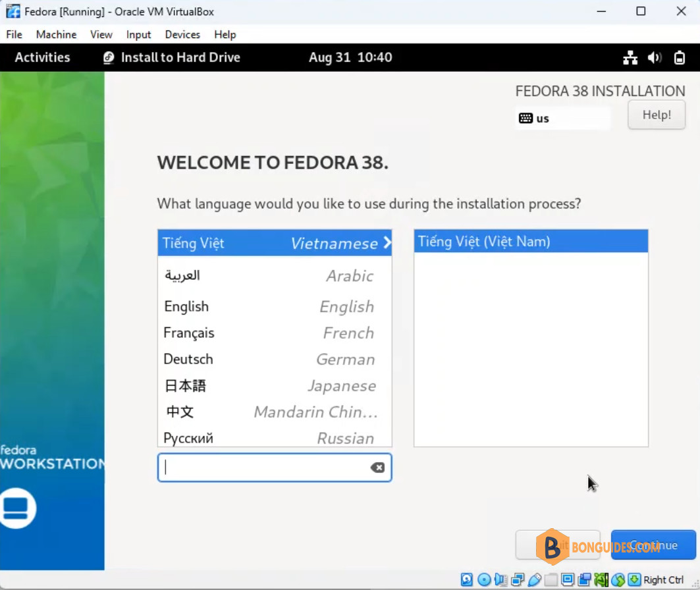Click the grayed shared folders icon in status bar

(551, 579)
